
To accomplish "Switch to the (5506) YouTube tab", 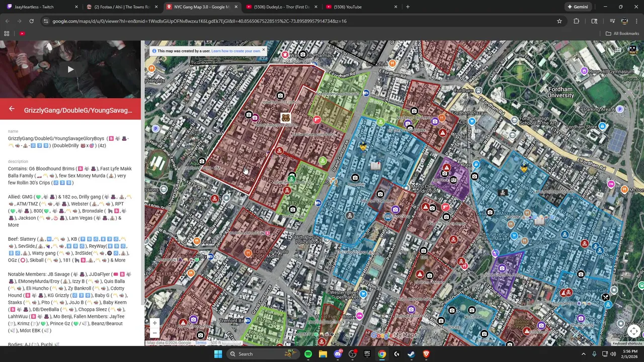I will click(361, 7).
